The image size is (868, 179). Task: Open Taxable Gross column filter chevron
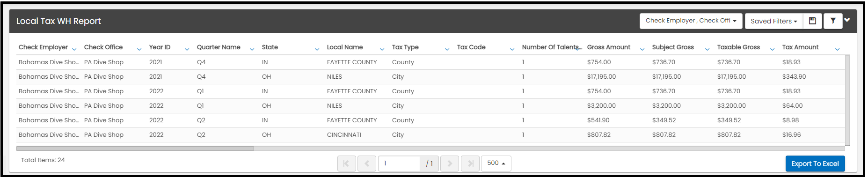pyautogui.click(x=772, y=49)
